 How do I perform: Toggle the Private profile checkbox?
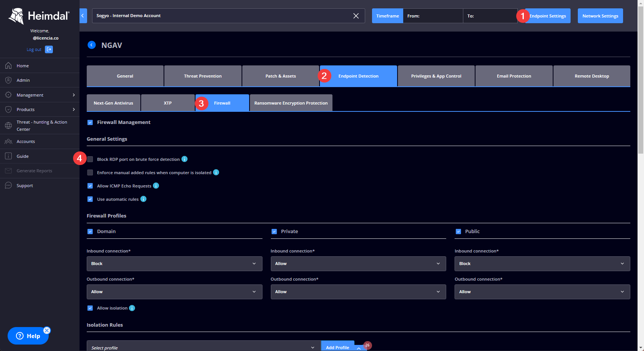click(274, 231)
